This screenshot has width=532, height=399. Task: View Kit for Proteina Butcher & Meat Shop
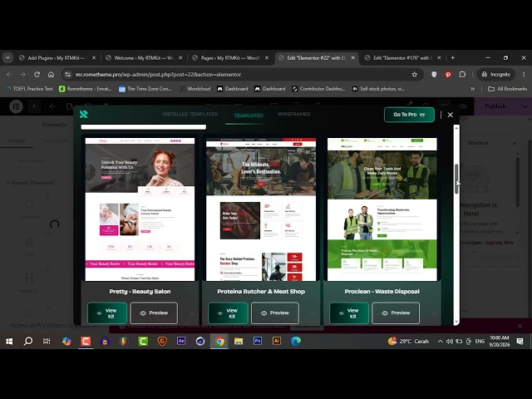[229, 313]
